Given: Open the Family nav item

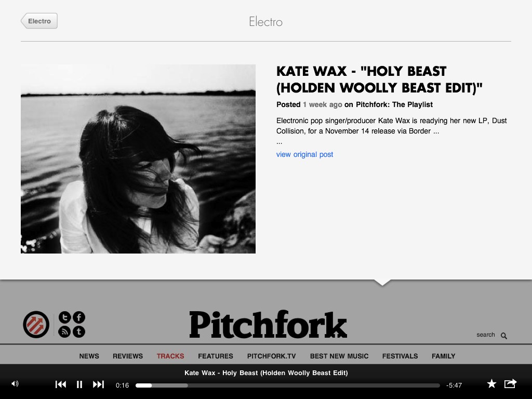Looking at the screenshot, I should pos(444,356).
